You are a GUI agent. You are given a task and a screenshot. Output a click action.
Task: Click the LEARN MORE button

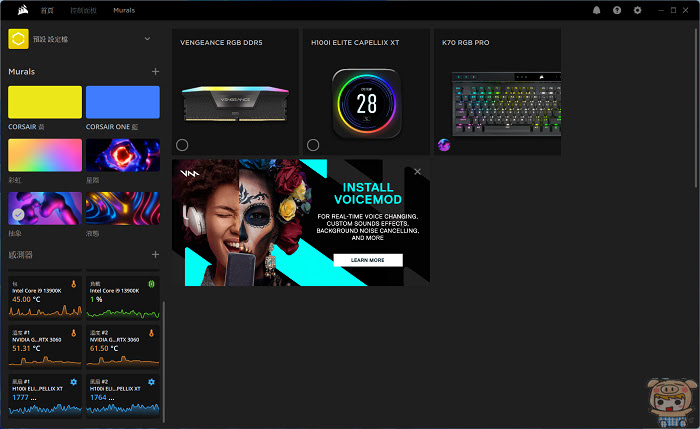coord(368,260)
